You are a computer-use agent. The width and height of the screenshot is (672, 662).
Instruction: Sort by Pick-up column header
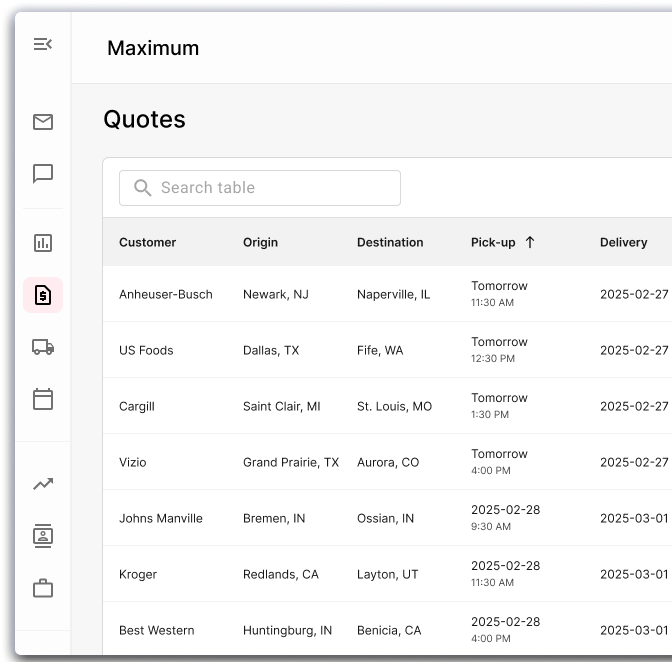pos(493,243)
